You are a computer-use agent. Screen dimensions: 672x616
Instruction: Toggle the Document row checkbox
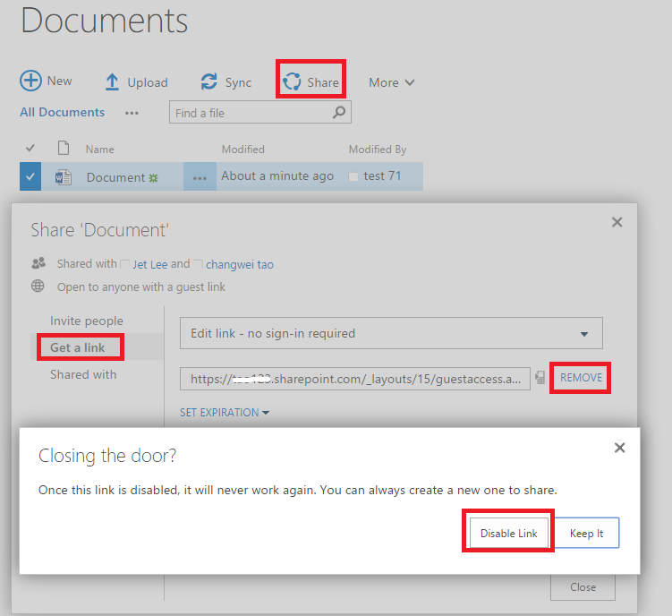[30, 176]
